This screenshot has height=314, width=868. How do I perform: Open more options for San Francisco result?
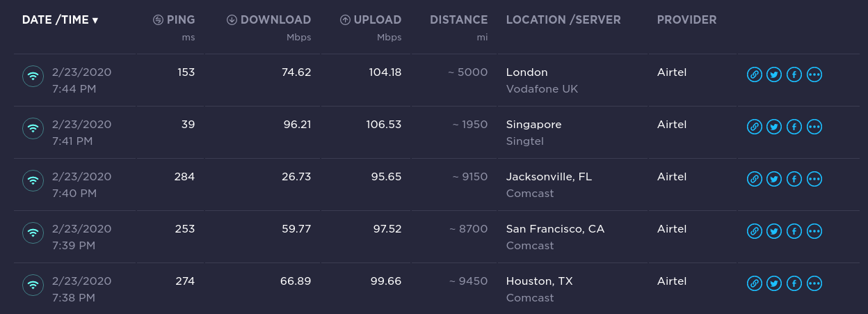[x=814, y=231]
